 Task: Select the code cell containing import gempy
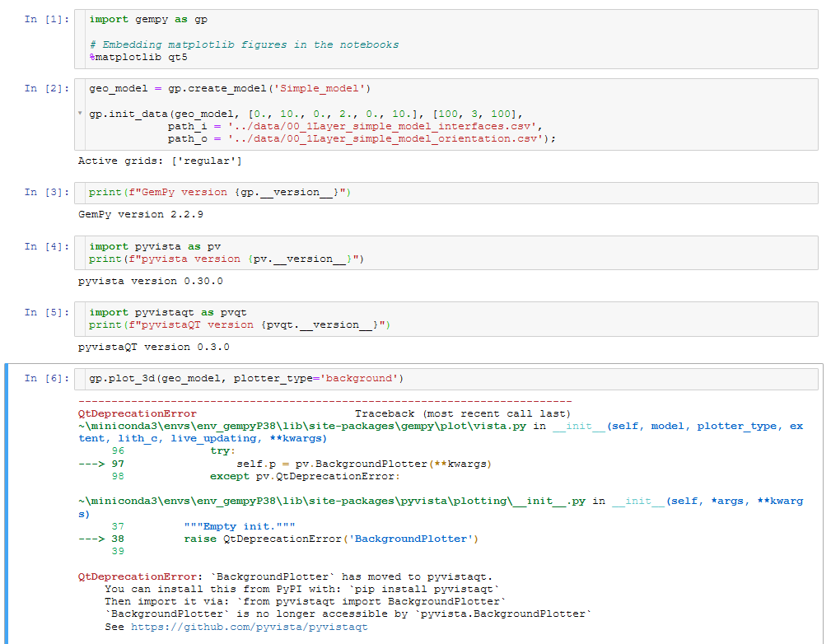[x=247, y=37]
